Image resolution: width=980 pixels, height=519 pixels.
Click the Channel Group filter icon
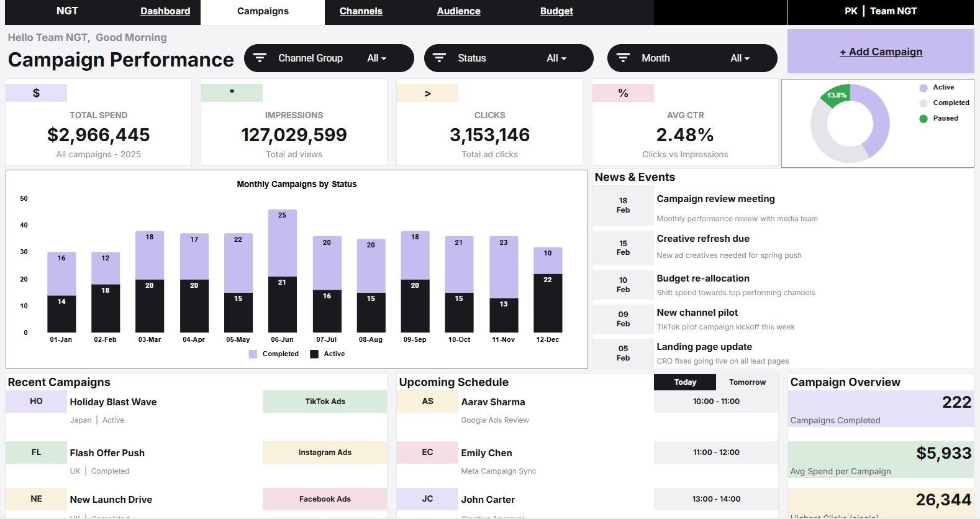pos(260,58)
